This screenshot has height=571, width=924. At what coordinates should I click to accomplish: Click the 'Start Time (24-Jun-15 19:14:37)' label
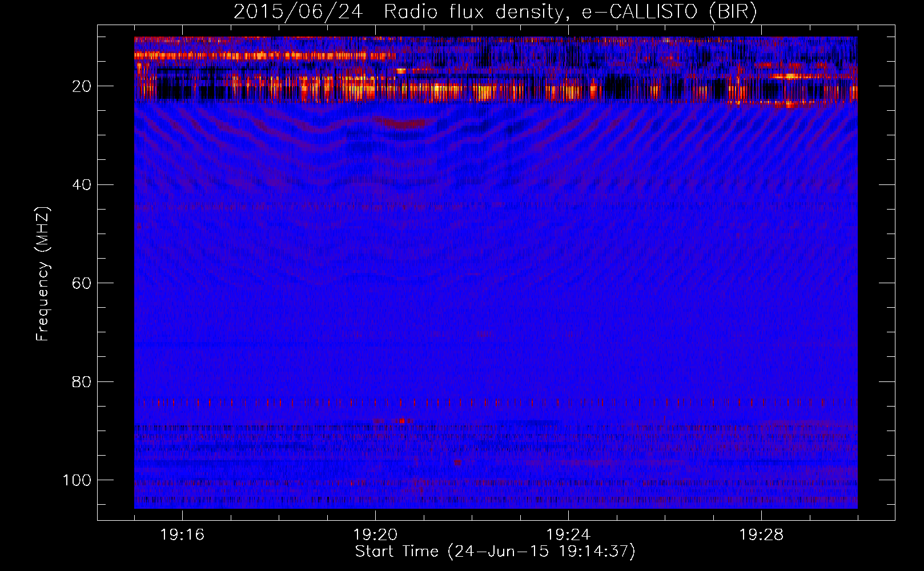pyautogui.click(x=495, y=552)
